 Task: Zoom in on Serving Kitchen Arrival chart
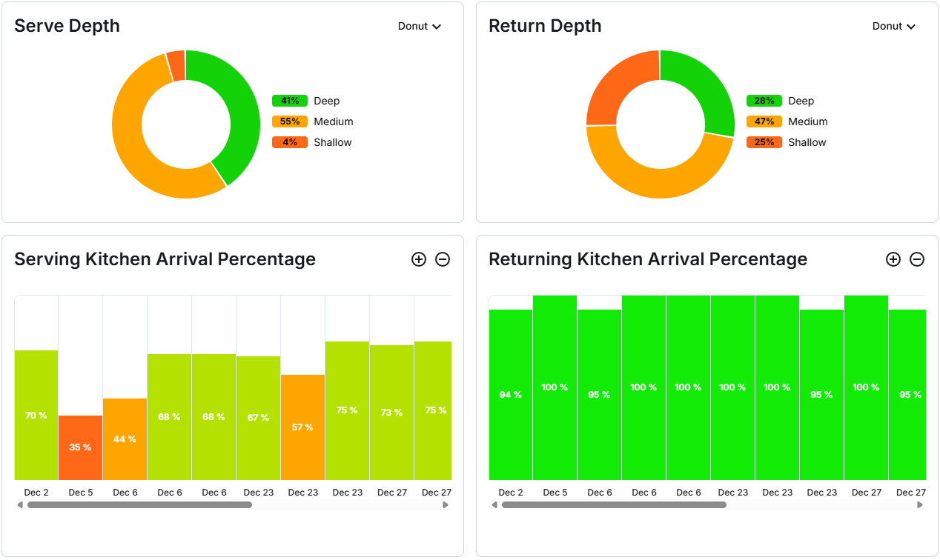pos(419,259)
